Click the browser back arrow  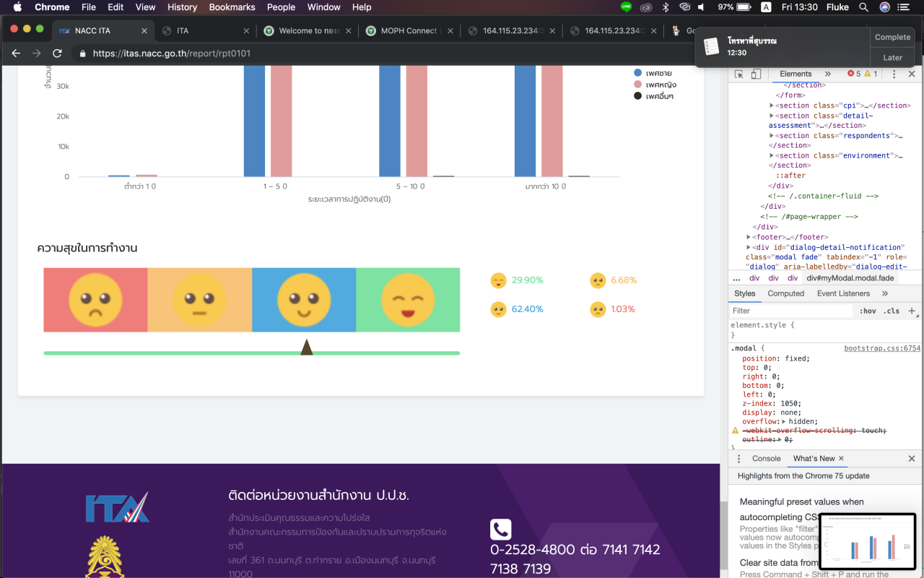click(16, 53)
